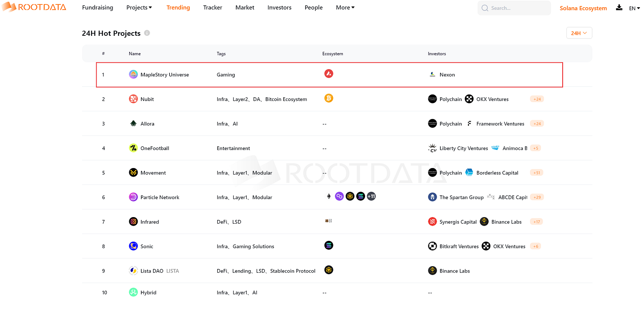Click the info icon beside 24H Hot Projects

click(x=147, y=33)
